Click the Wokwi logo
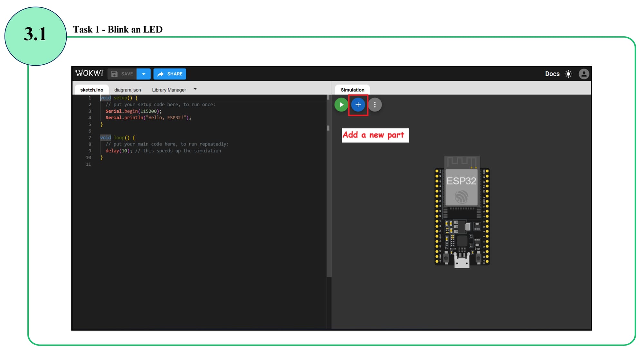The width and height of the screenshot is (644, 362). coord(89,73)
